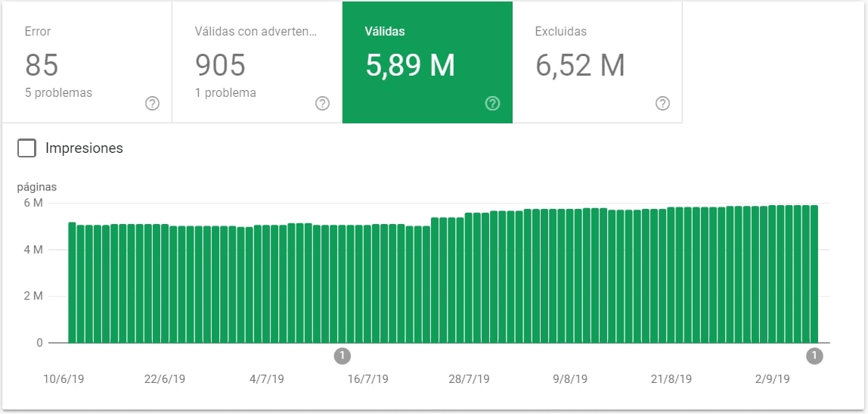Click the 85 error count
The height and width of the screenshot is (414, 868).
(x=42, y=66)
